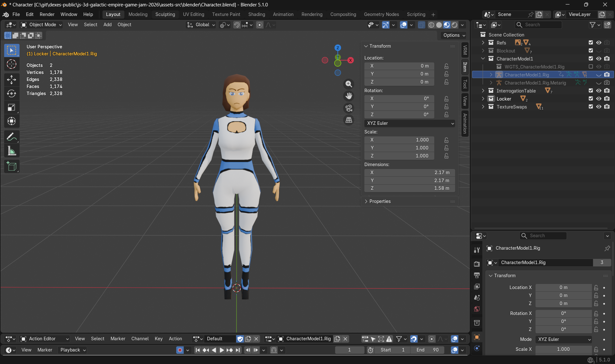Select the Add Cube tool
The width and height of the screenshot is (615, 364).
[x=12, y=166]
